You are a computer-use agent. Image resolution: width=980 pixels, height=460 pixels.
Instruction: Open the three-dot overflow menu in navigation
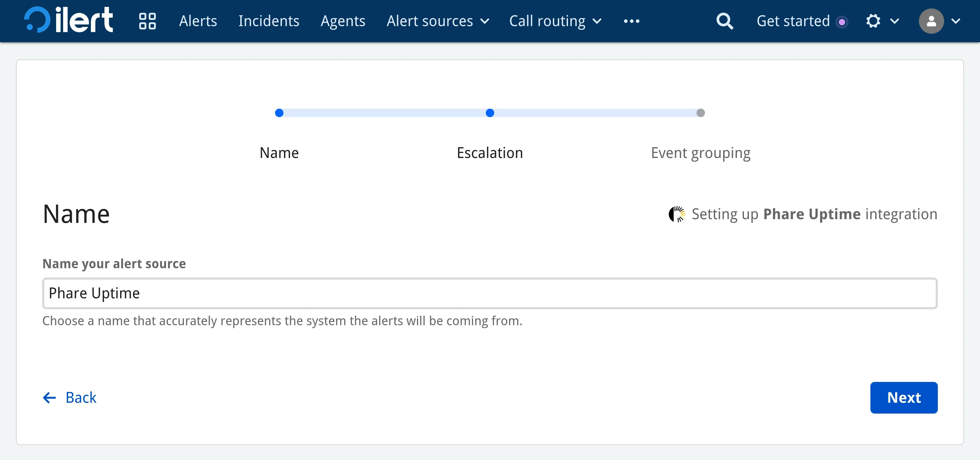coord(631,21)
